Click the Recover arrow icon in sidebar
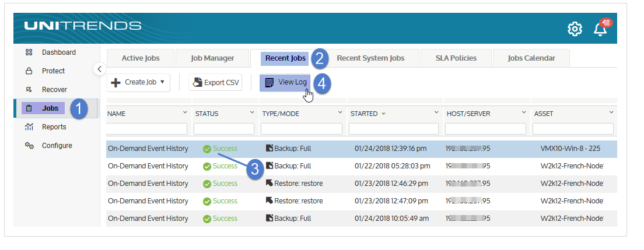The height and width of the screenshot is (250, 644). pyautogui.click(x=29, y=90)
